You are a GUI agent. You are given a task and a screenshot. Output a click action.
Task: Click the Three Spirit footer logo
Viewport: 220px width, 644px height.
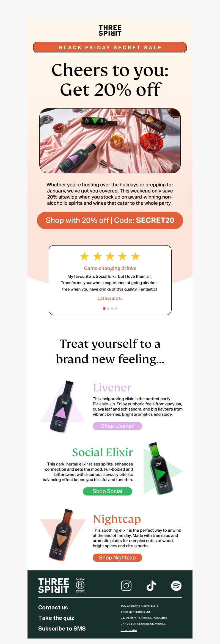(x=54, y=586)
